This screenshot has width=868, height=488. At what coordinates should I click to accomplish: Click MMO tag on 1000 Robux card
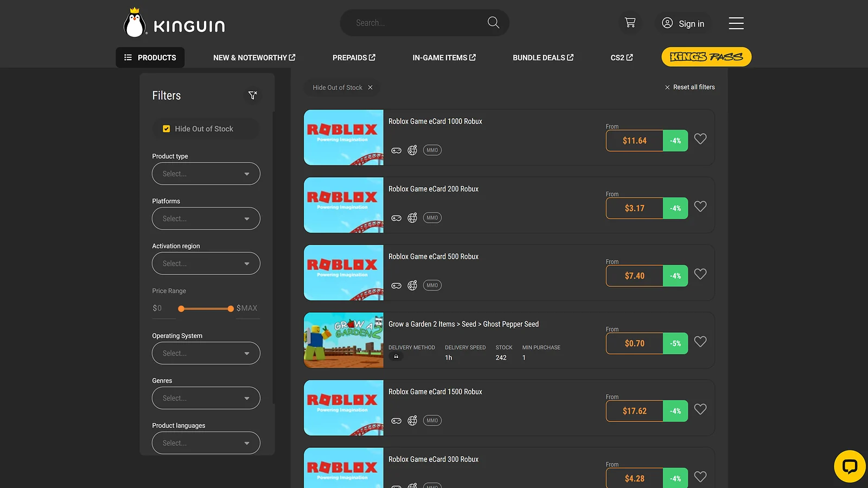pos(432,150)
